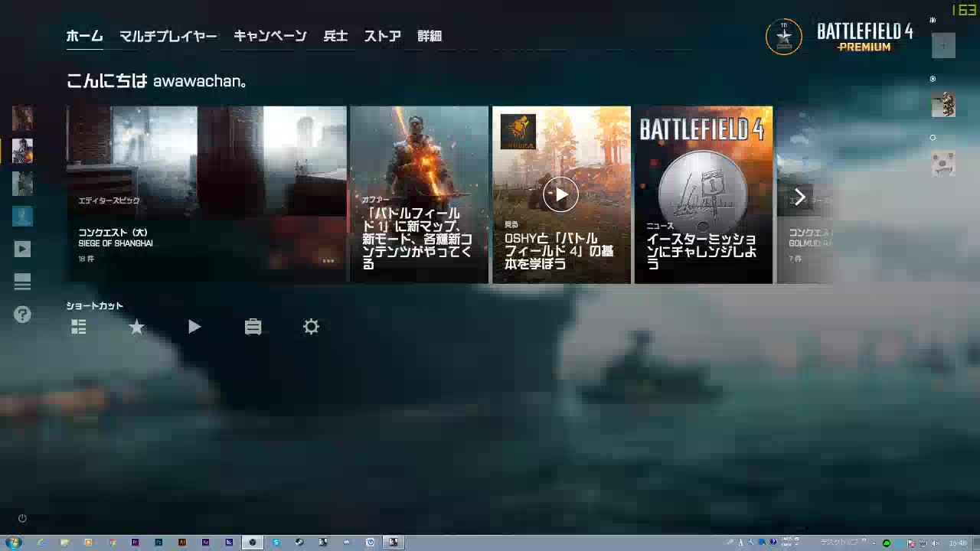
Task: Open the clipboard assignments shortcut icon
Action: pyautogui.click(x=253, y=327)
